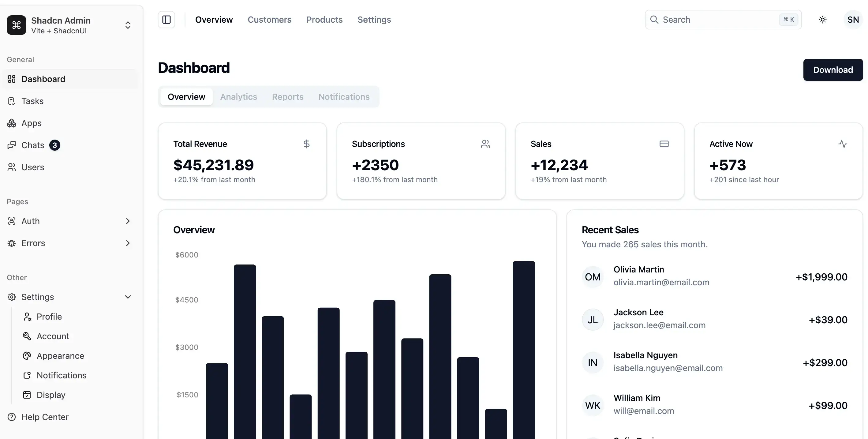The image size is (868, 439).
Task: Click the Help Center question icon
Action: 11,417
